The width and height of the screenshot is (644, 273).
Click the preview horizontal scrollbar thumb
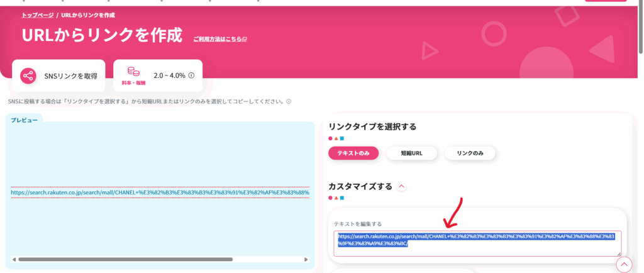point(126,259)
